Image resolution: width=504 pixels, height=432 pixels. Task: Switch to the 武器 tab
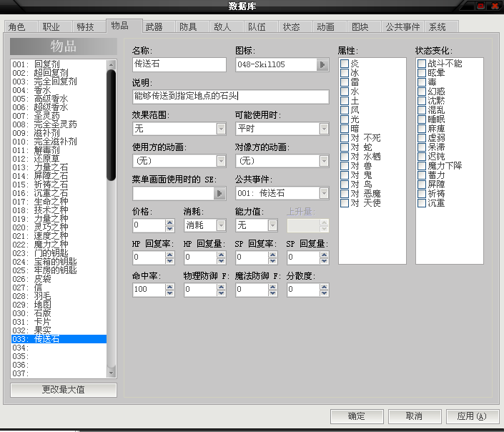point(158,26)
